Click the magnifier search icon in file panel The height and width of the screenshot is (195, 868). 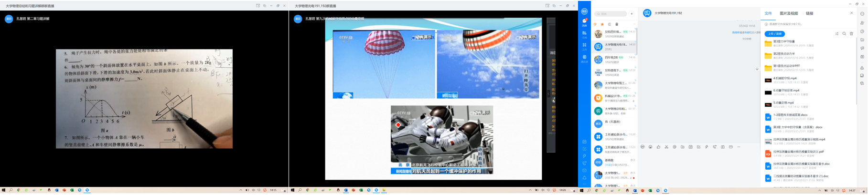(x=844, y=34)
